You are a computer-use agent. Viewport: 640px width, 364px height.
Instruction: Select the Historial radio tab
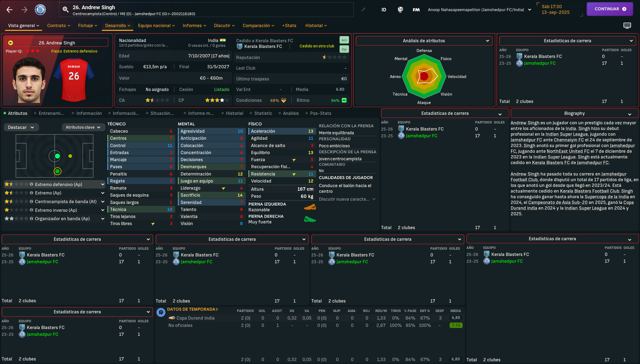coord(232,113)
